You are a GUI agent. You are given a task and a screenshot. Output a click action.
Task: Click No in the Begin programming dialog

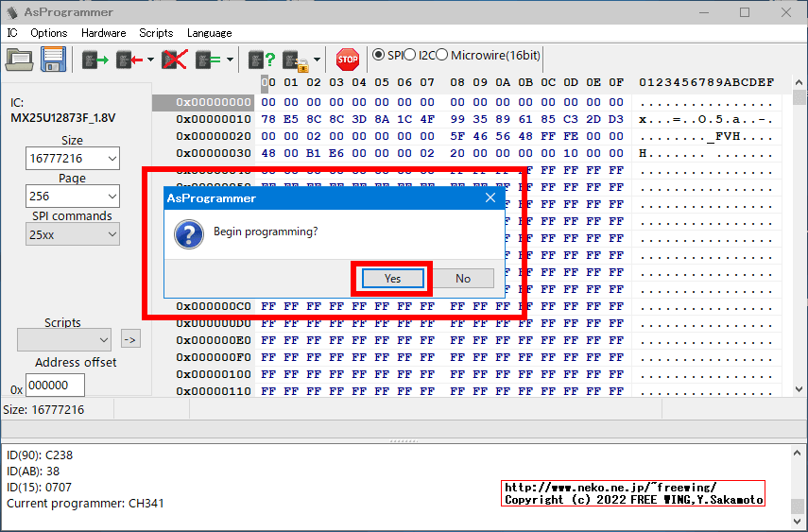pyautogui.click(x=463, y=279)
